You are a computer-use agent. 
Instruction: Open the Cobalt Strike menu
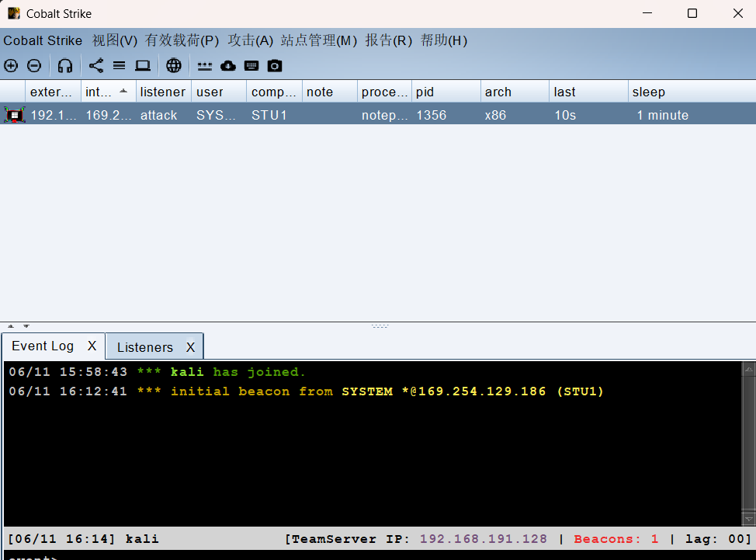(43, 40)
